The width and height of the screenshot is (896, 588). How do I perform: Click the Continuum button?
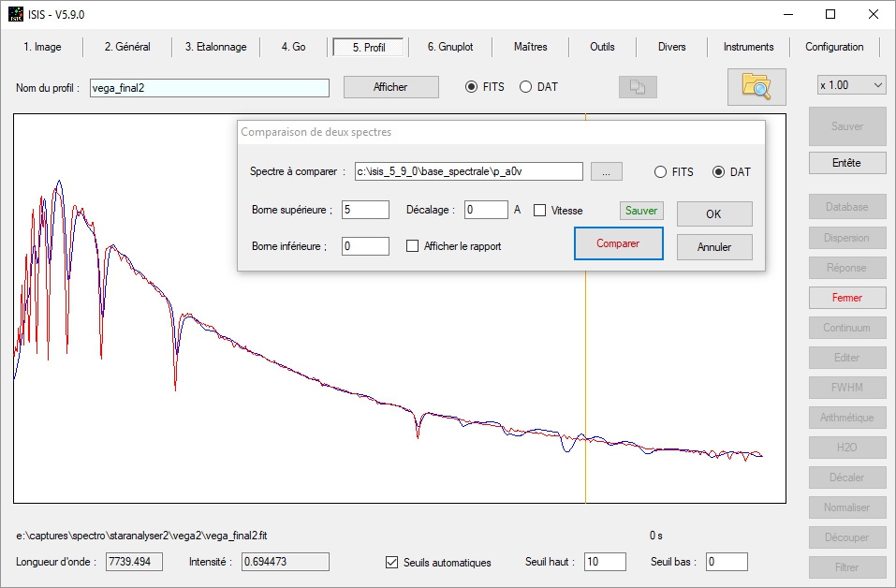pos(847,328)
